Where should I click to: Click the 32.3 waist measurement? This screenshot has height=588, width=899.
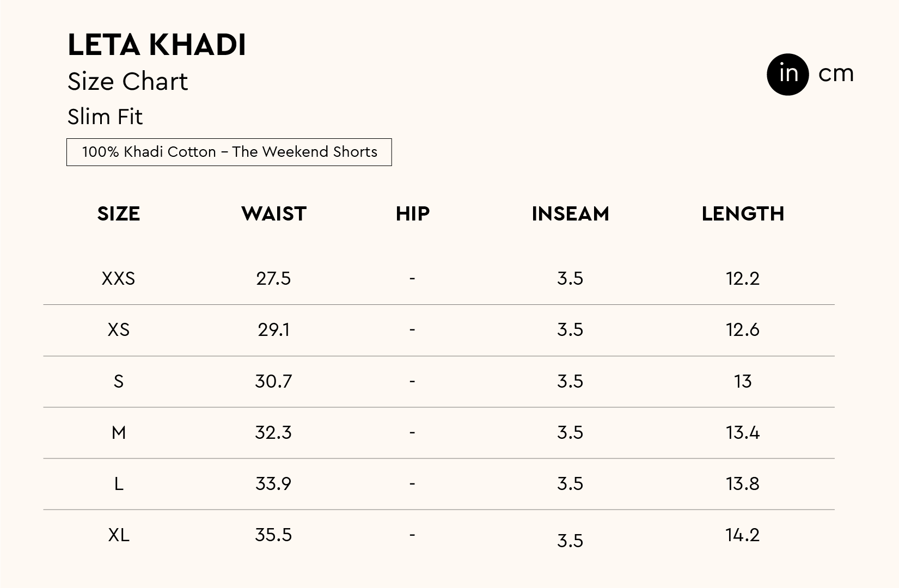tap(273, 432)
